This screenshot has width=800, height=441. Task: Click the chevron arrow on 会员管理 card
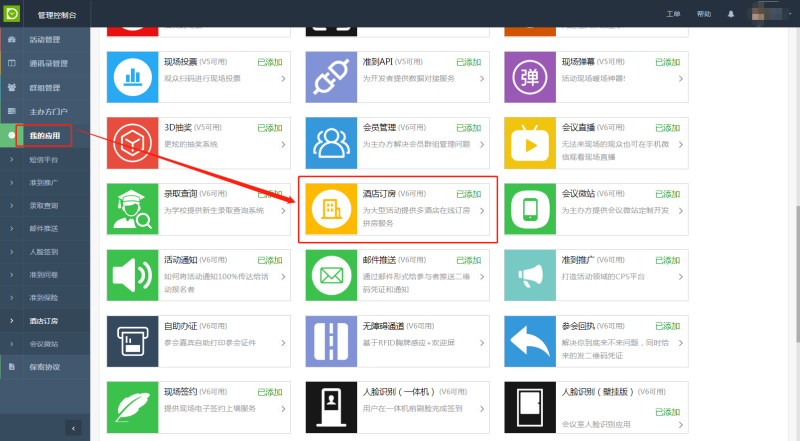point(484,145)
